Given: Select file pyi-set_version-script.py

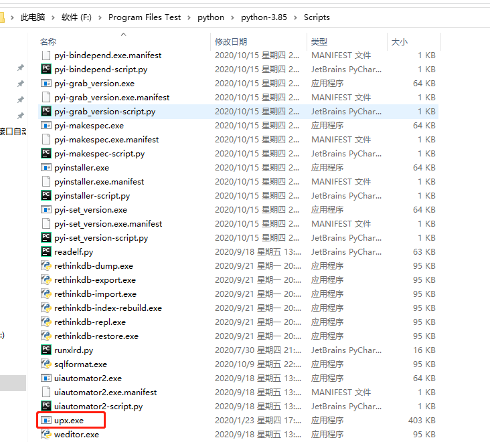Looking at the screenshot, I should [101, 238].
